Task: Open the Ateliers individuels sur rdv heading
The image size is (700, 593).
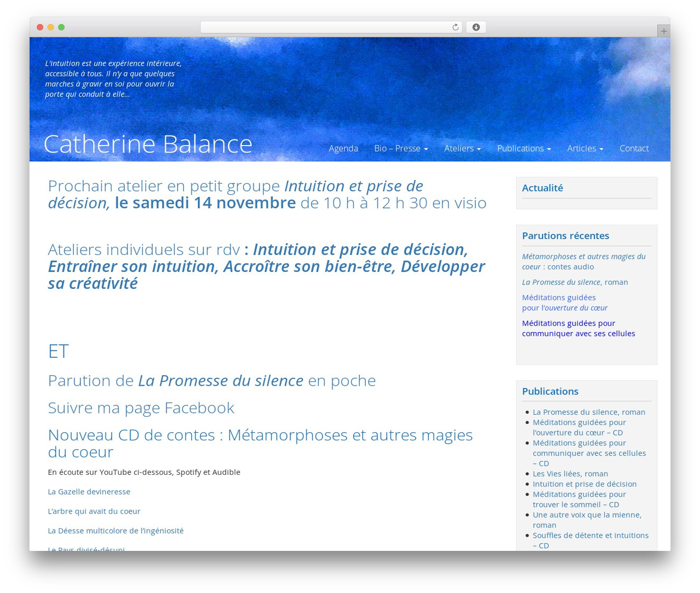Action: (266, 266)
